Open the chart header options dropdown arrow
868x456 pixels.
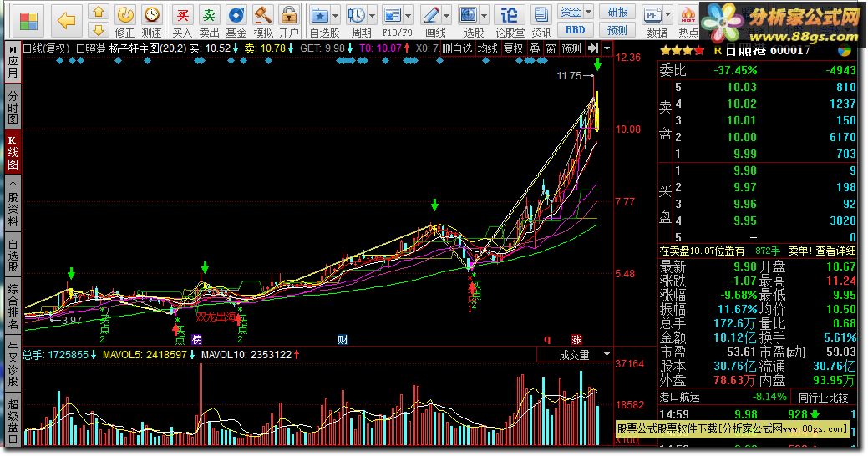pyautogui.click(x=607, y=48)
